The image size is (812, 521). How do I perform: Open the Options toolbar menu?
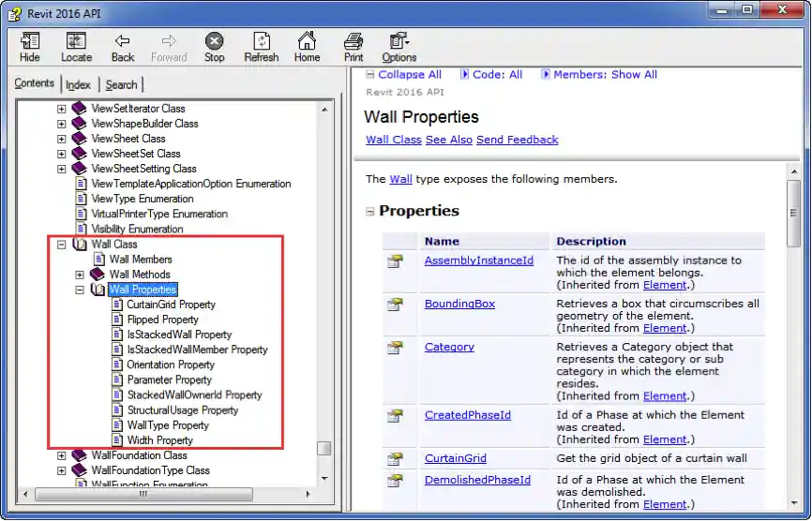coord(398,42)
